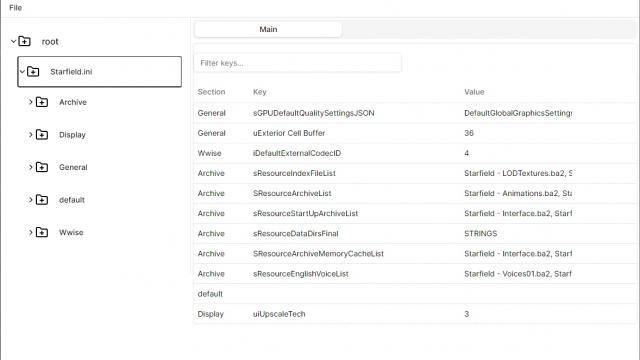The image size is (640, 360).
Task: Click the Section column header
Action: (211, 92)
